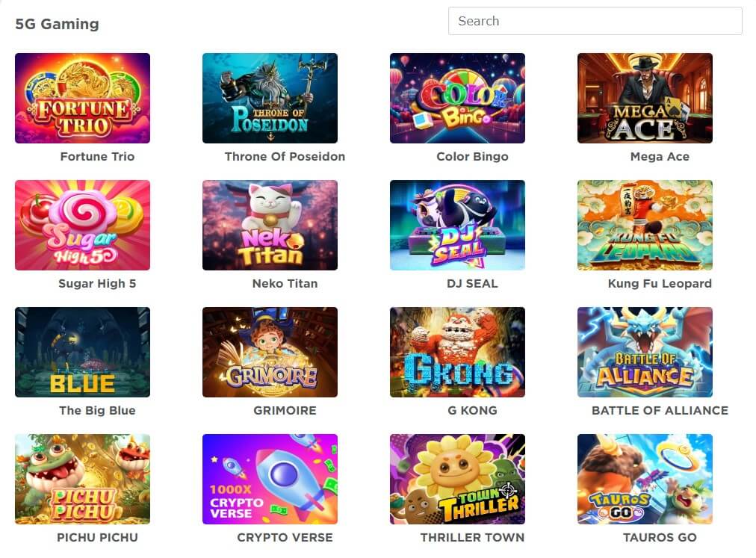The height and width of the screenshot is (558, 756).
Task: Click the THRILLER TOWN text label
Action: [472, 537]
